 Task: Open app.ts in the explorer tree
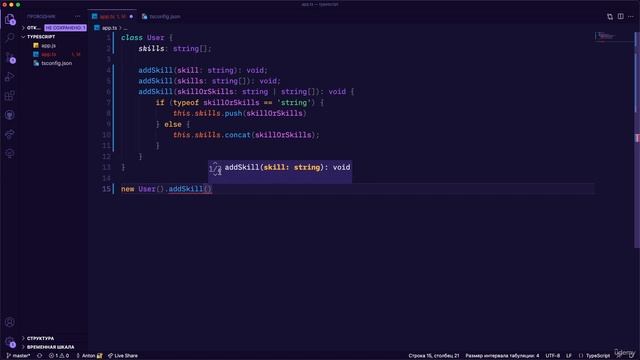click(x=49, y=54)
